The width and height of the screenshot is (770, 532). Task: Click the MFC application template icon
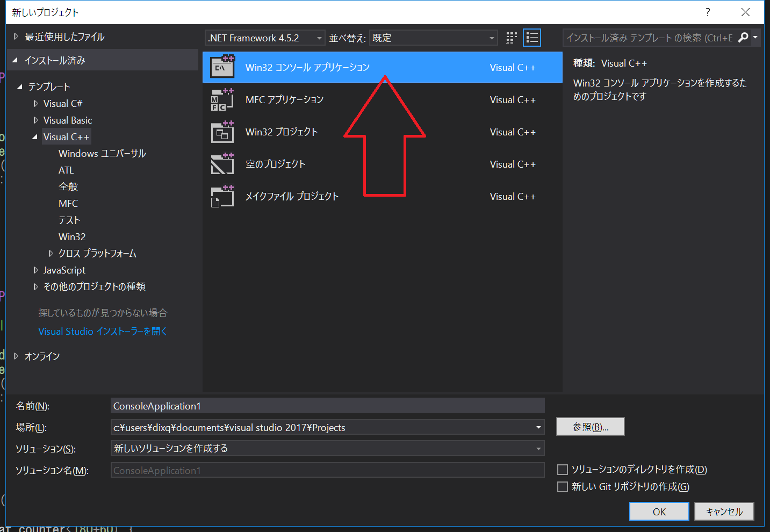pyautogui.click(x=222, y=100)
